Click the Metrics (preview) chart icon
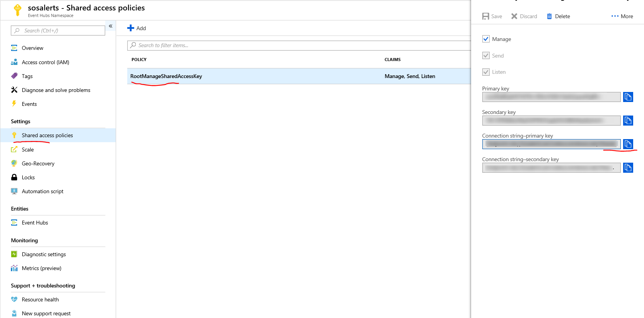This screenshot has height=318, width=644. coord(14,268)
